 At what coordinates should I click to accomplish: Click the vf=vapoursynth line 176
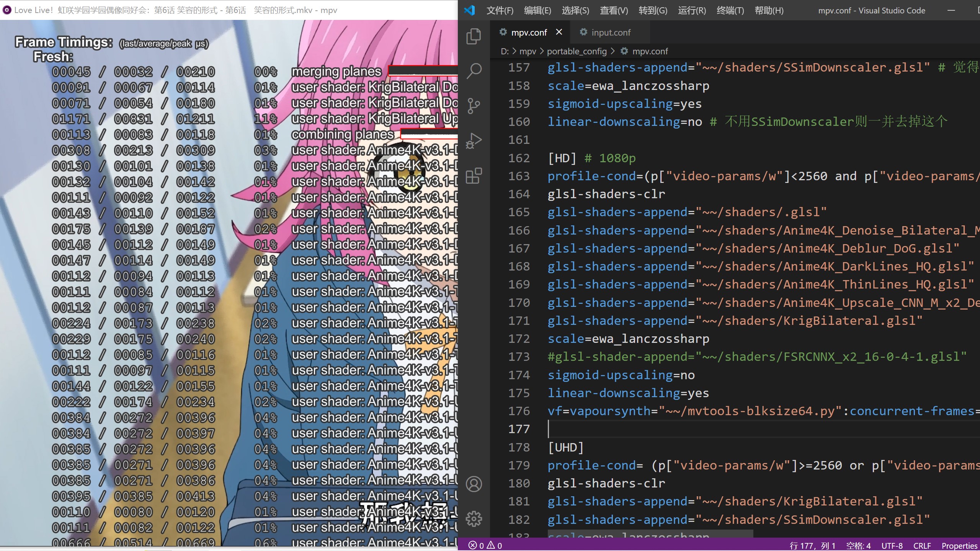[763, 411]
